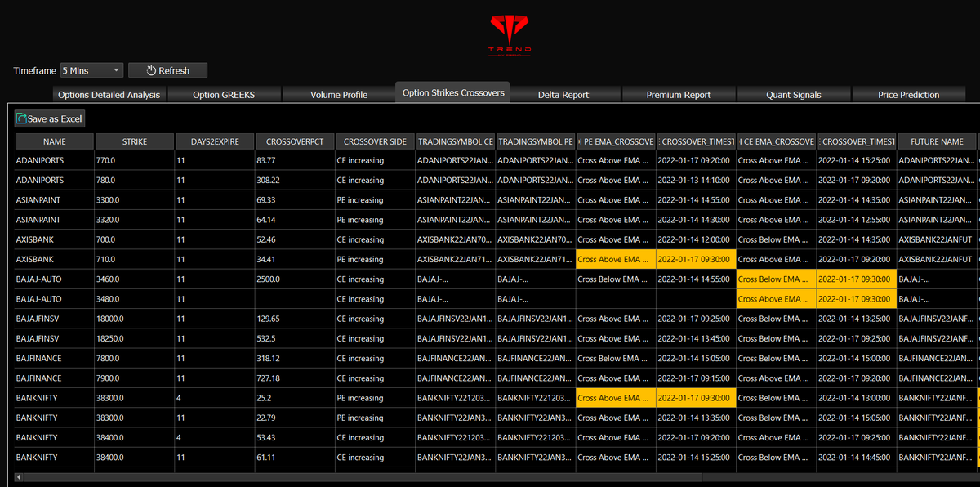980x487 pixels.
Task: Sort by CE EMA_CROSSOVER column header
Action: coord(776,141)
